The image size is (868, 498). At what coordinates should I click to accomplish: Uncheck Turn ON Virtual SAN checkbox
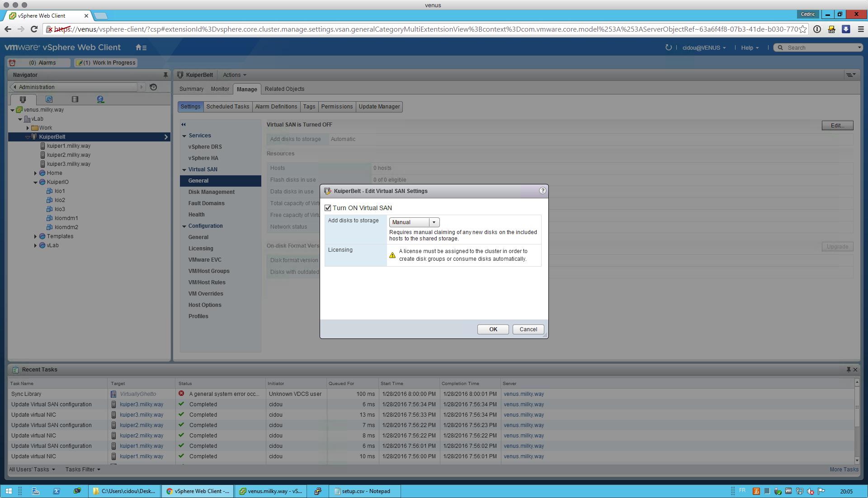tap(328, 208)
